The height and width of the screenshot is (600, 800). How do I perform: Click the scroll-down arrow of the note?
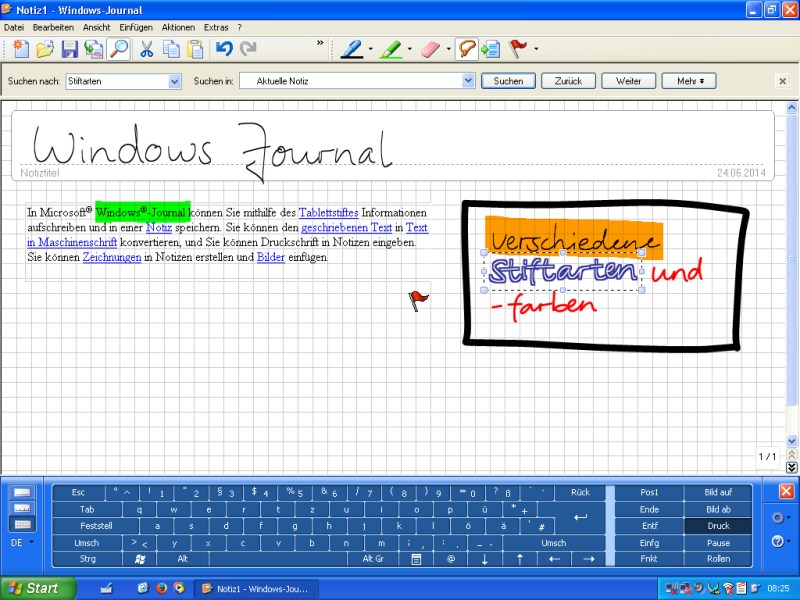point(791,441)
